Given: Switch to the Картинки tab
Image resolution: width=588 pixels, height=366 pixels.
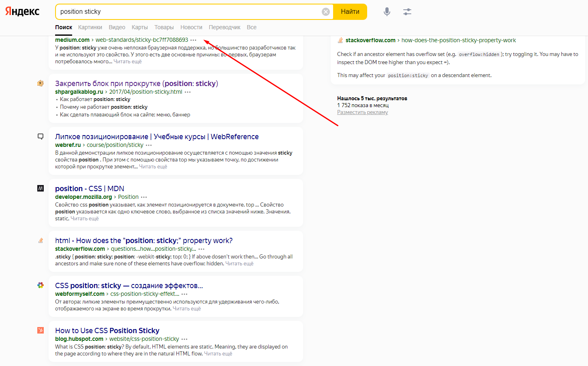Looking at the screenshot, I should point(90,27).
